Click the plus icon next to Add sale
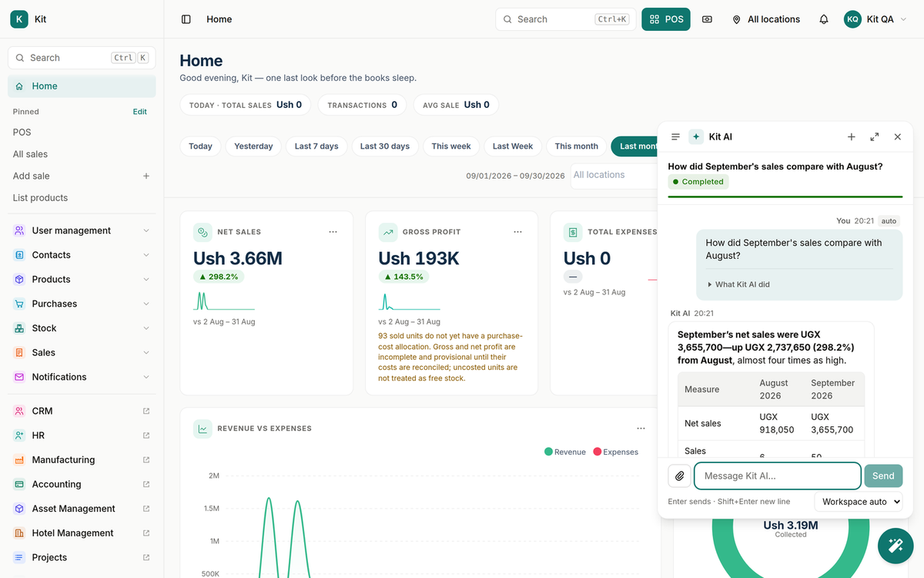924x578 pixels. (146, 176)
